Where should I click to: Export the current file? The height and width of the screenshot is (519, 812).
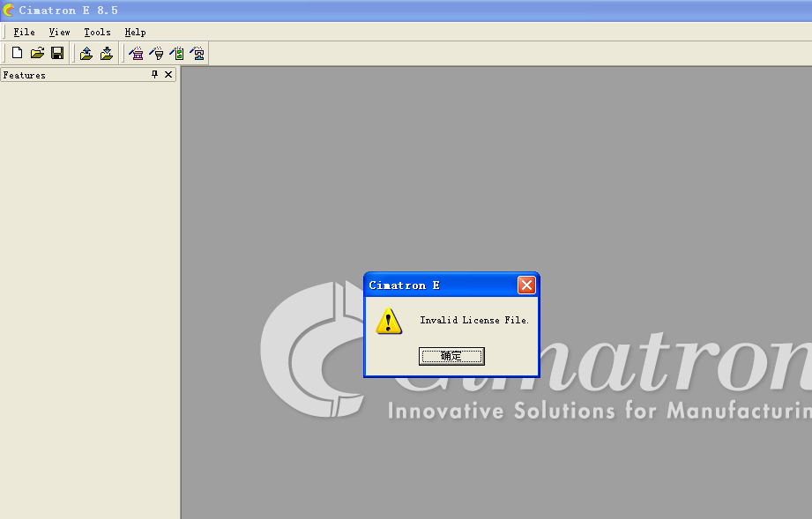coord(106,53)
